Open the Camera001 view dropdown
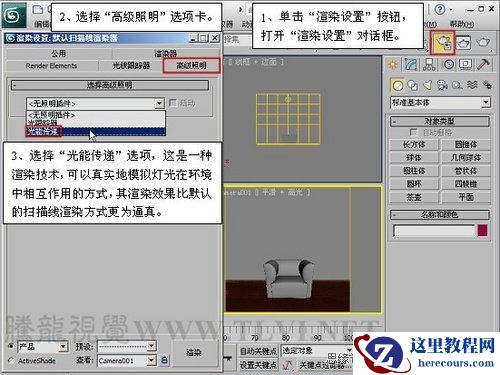The height and width of the screenshot is (375, 500). [127, 360]
